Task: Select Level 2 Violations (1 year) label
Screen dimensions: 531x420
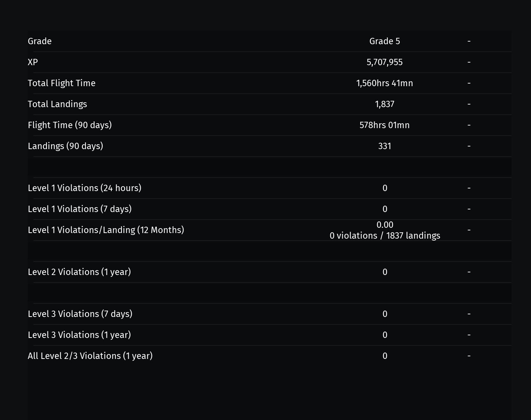Action: (x=79, y=272)
